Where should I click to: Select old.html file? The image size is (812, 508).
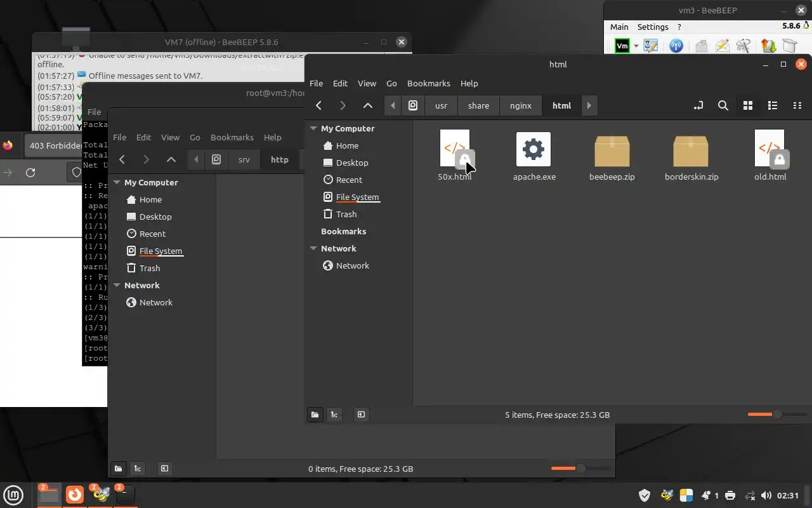click(x=770, y=156)
